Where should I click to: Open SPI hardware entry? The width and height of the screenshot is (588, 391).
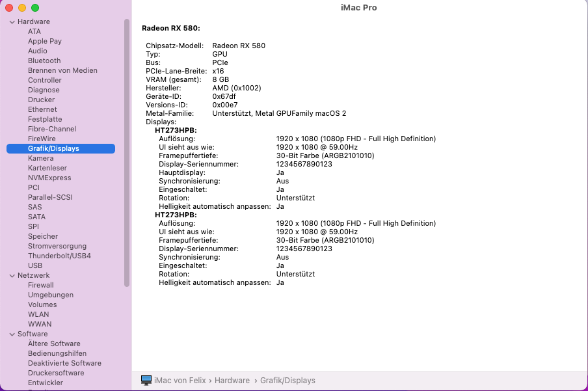[x=33, y=226]
